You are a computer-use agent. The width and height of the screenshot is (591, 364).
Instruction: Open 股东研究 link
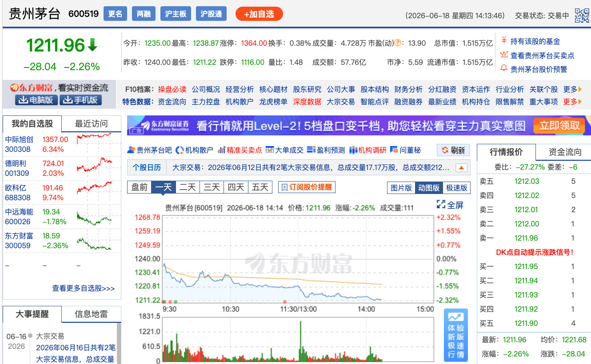point(307,89)
